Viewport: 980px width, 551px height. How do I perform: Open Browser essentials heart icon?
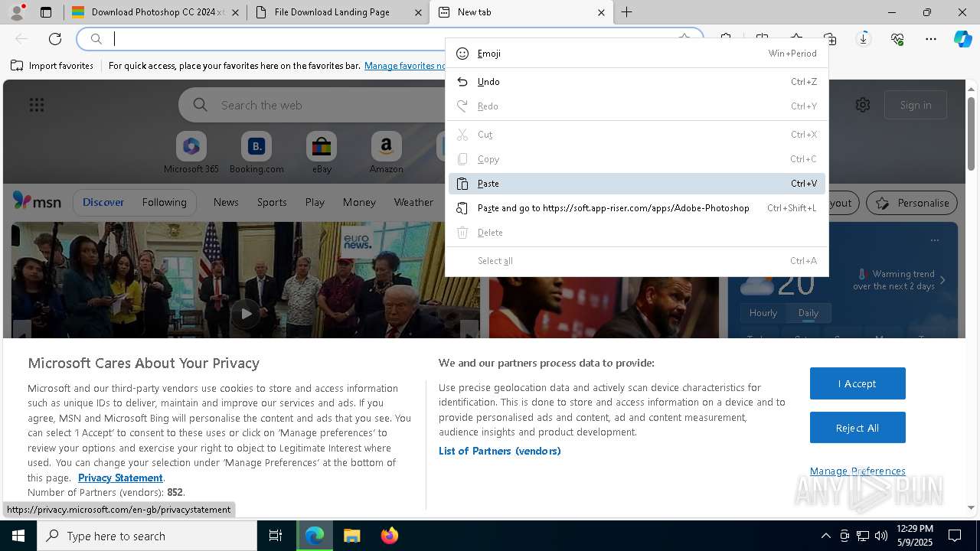tap(897, 39)
